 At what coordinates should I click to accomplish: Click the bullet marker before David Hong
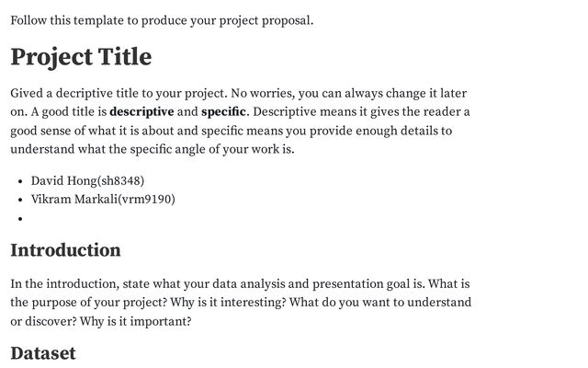coord(20,180)
